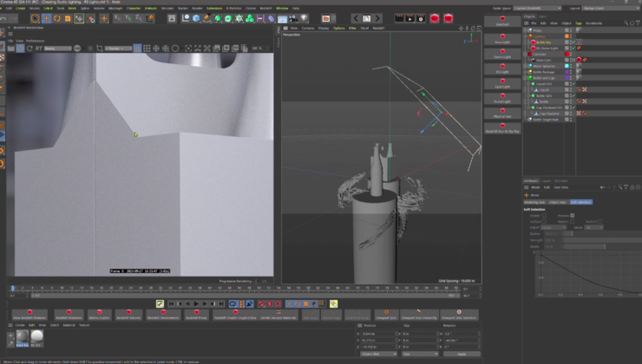The height and width of the screenshot is (364, 642).
Task: Collapse the Lighting group
Action: pyautogui.click(x=525, y=36)
